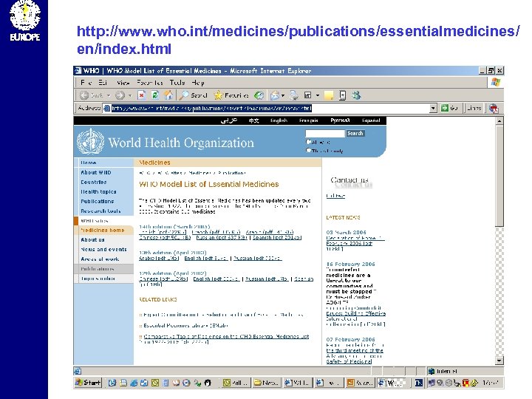Expand the Mail button dropdown arrow
Screen dimensions: 532x399
(283, 95)
